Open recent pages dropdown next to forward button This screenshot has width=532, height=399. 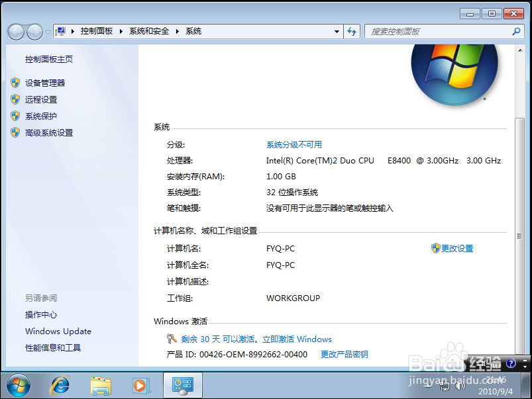48,32
